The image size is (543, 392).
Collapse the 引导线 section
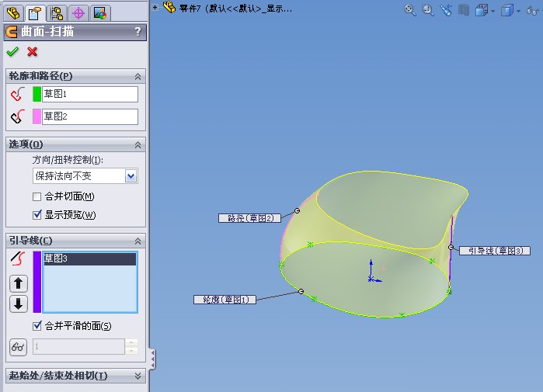[x=137, y=241]
